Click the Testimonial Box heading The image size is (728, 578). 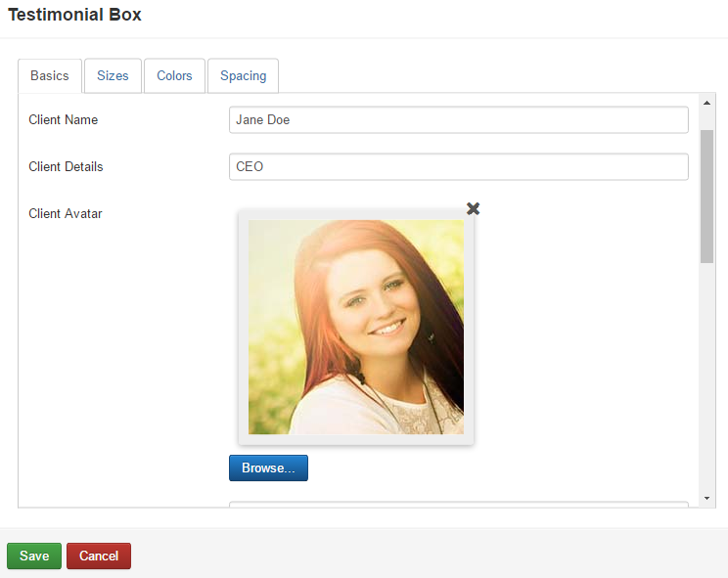point(74,15)
